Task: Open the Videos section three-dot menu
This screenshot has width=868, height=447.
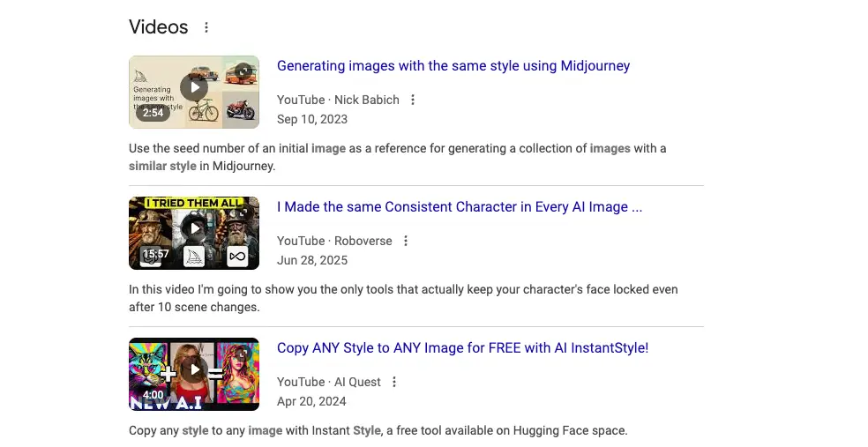Action: 206,27
